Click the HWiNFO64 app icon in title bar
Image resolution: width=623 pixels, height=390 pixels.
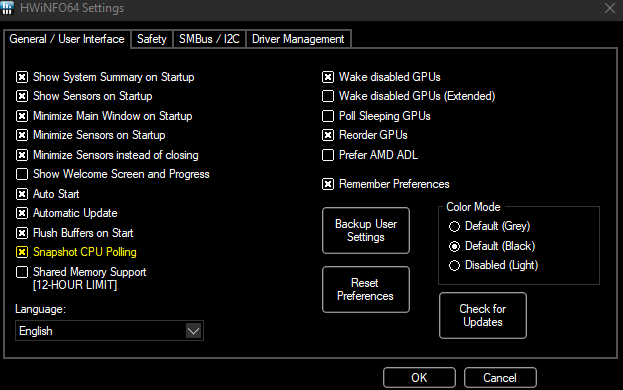7,8
